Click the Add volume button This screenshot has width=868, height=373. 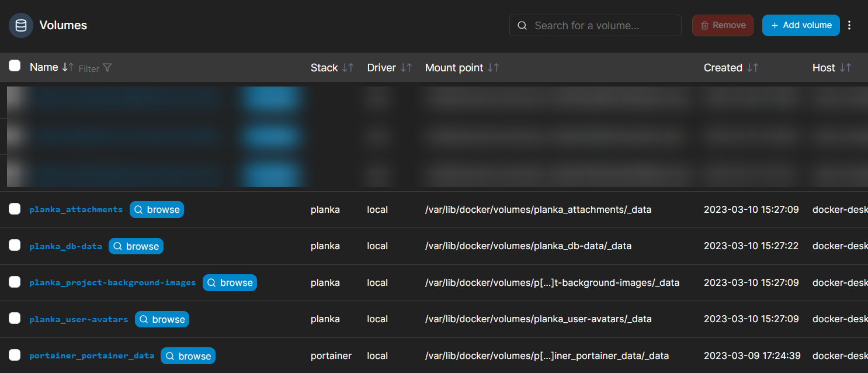801,25
